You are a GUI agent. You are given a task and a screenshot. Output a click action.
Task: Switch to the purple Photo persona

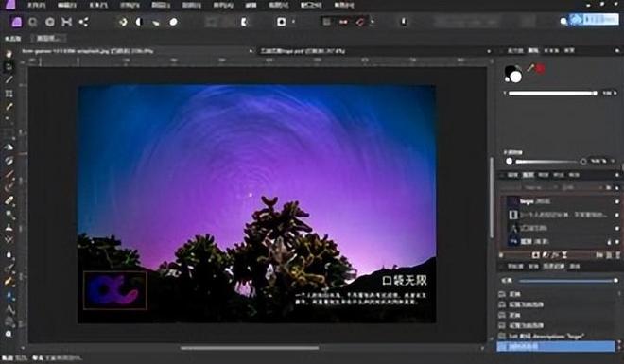17,22
